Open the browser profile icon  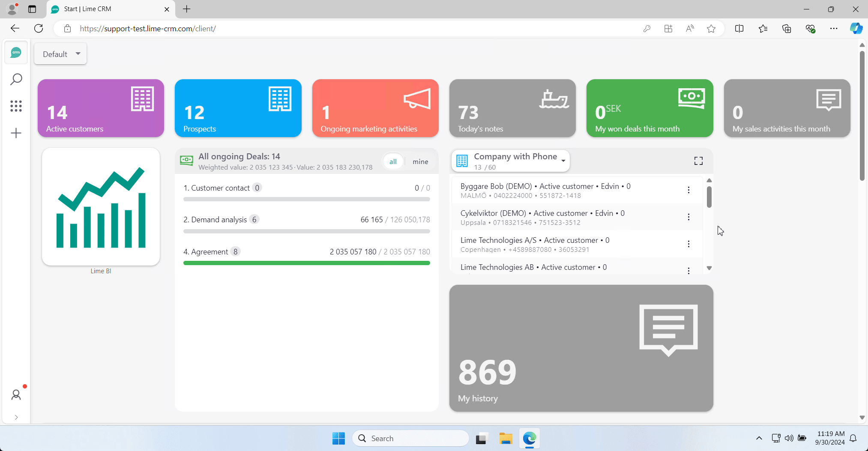click(x=12, y=9)
